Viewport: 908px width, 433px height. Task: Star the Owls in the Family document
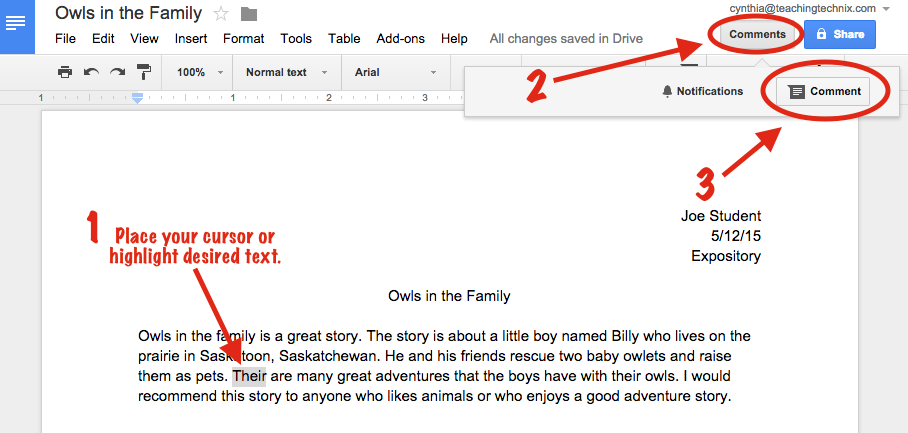(221, 14)
